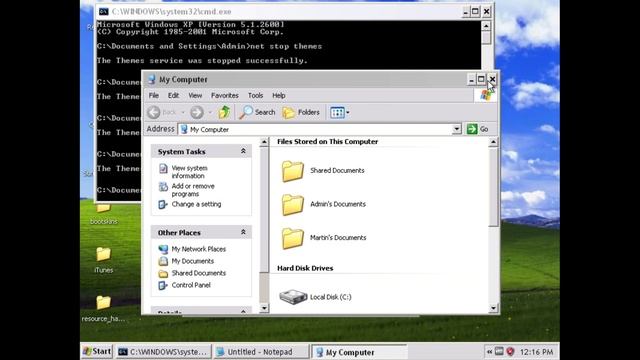640x360 pixels.
Task: Click task pane scrollbar down arrow
Action: pyautogui.click(x=264, y=308)
